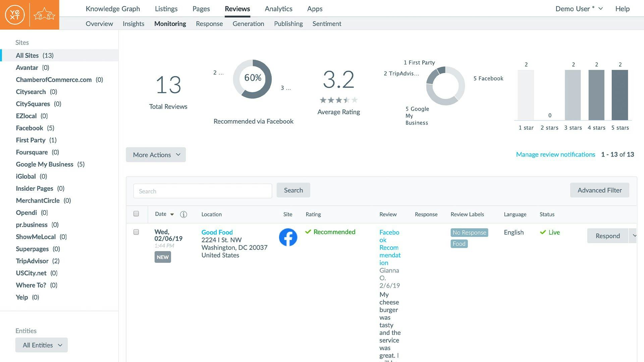
Task: Open the arrow menu beside Respond button
Action: pyautogui.click(x=634, y=236)
